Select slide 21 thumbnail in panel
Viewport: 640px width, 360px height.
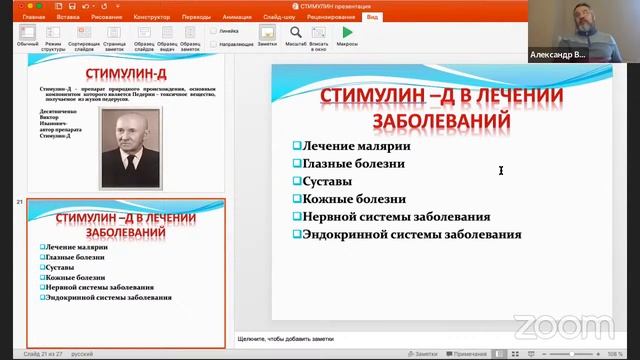click(126, 273)
